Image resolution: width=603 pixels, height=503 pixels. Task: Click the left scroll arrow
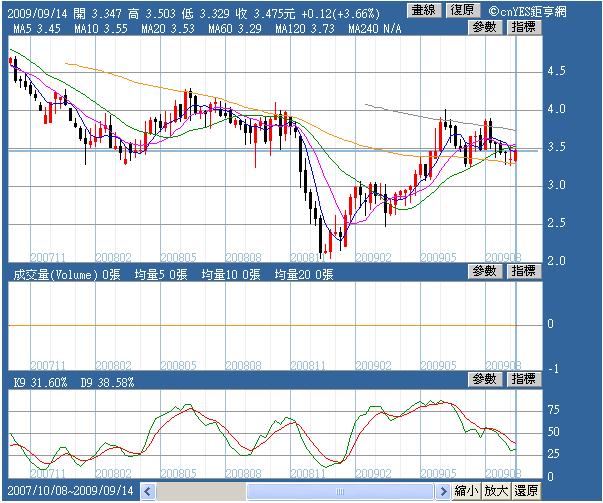[x=148, y=491]
